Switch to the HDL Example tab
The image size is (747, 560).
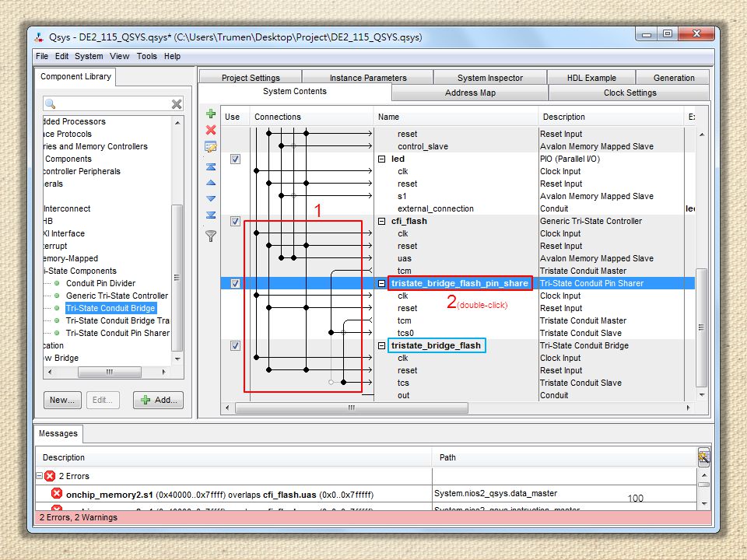pyautogui.click(x=591, y=77)
